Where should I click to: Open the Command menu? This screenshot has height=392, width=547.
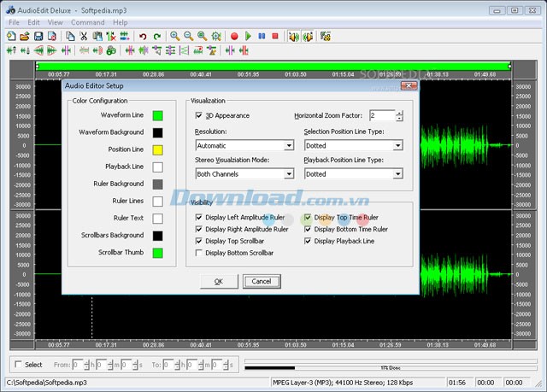88,22
